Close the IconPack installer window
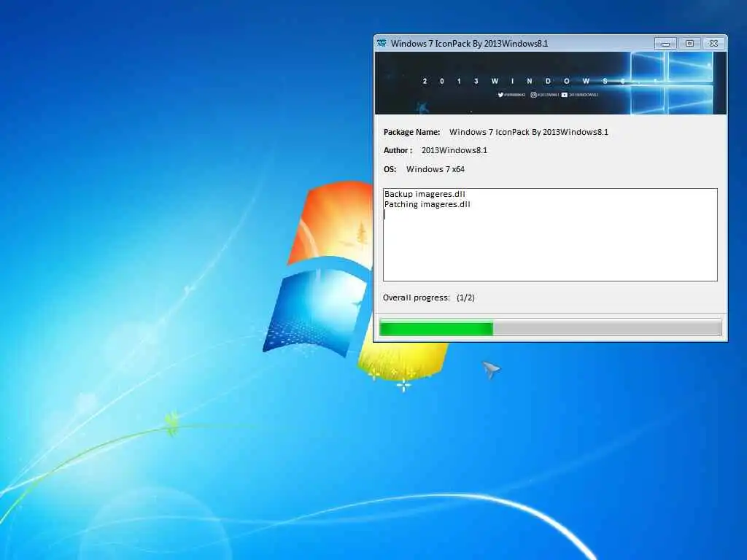Screen dimensions: 747x560 pos(713,44)
